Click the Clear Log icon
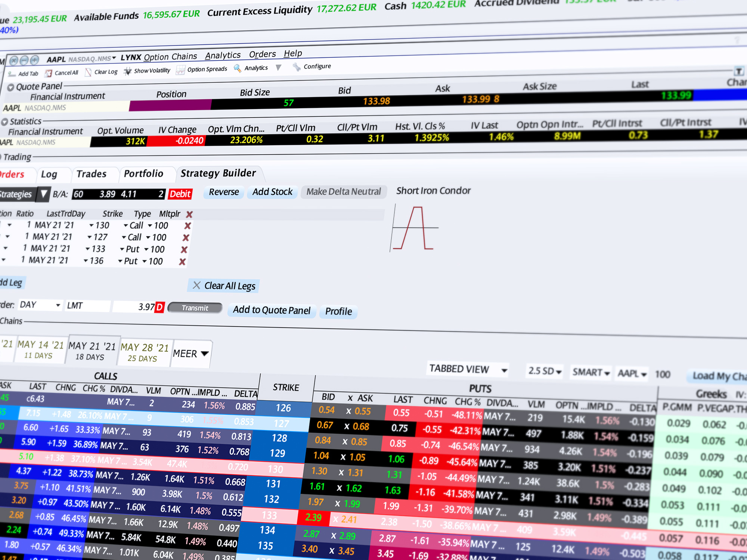The width and height of the screenshot is (747, 560). pyautogui.click(x=88, y=72)
